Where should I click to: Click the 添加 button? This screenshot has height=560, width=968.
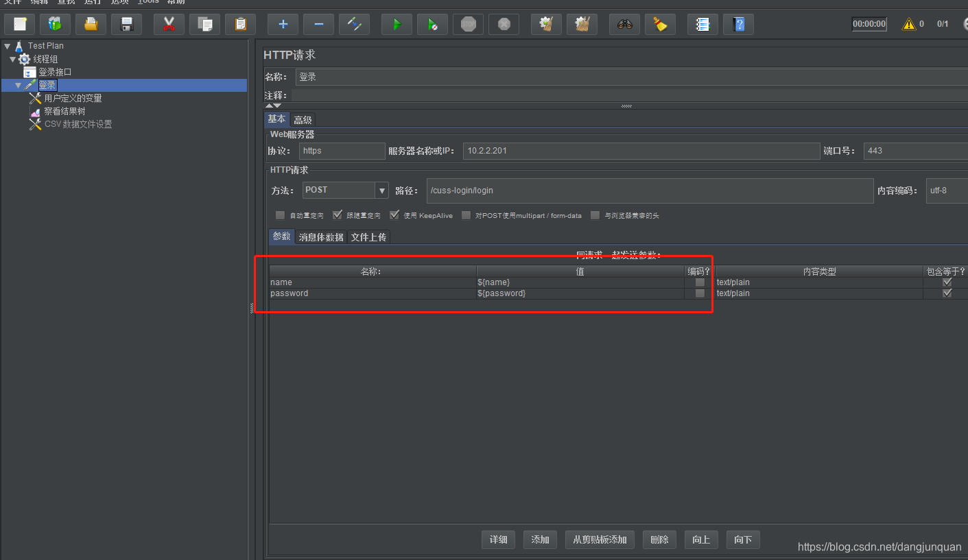(540, 539)
